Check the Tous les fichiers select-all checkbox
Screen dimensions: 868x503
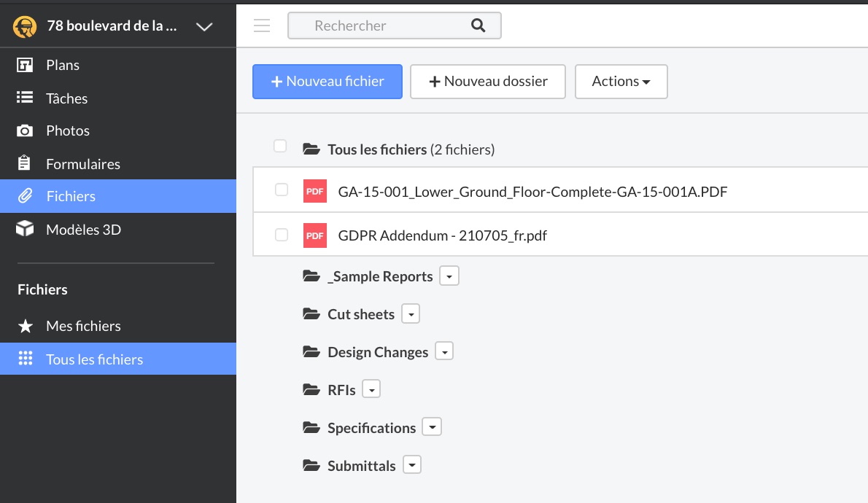(280, 146)
